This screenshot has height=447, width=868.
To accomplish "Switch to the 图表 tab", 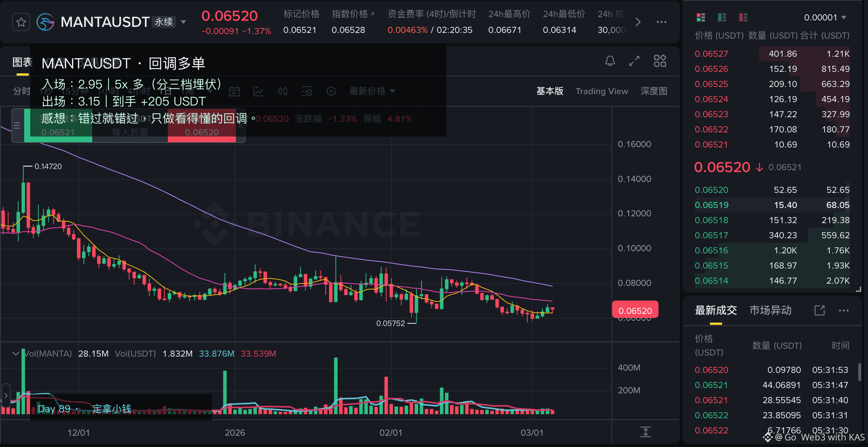I will 22,62.
